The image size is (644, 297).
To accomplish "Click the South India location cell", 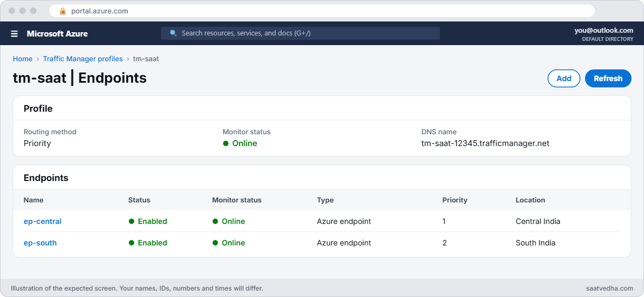I will (536, 243).
